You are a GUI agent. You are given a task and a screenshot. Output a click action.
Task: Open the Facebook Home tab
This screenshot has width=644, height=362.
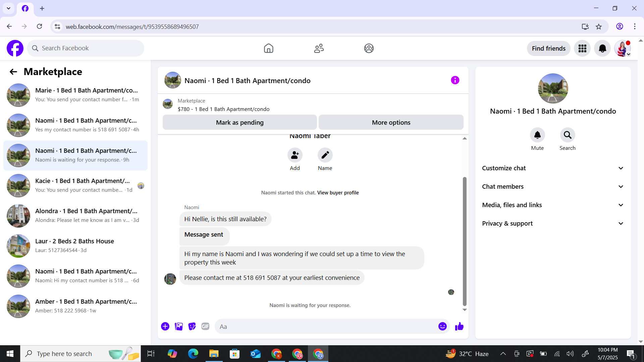pos(268,48)
